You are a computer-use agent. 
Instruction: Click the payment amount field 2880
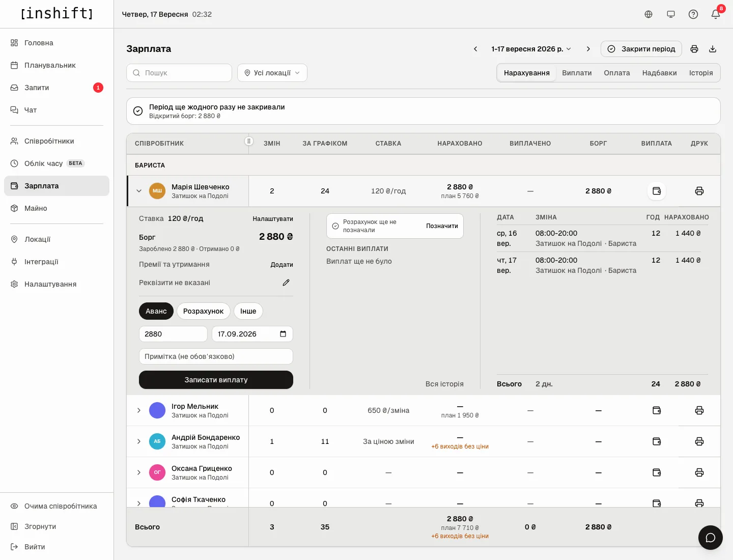coord(173,334)
